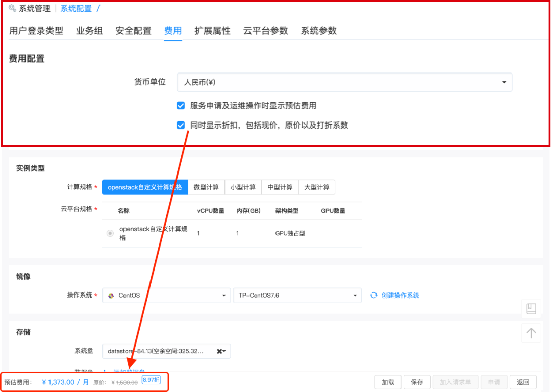
Task: Open the TP-CentOS7.6 version dropdown
Action: [297, 296]
